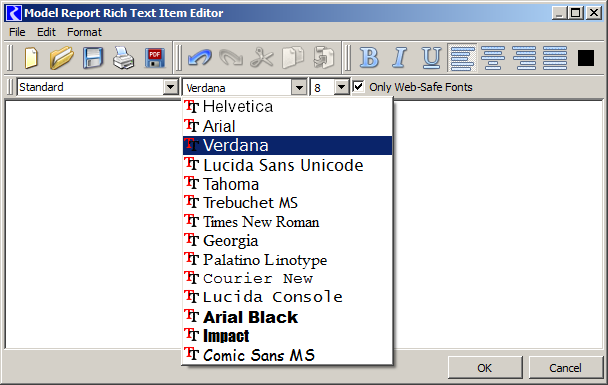The image size is (608, 385).
Task: Center align the text
Action: point(493,58)
